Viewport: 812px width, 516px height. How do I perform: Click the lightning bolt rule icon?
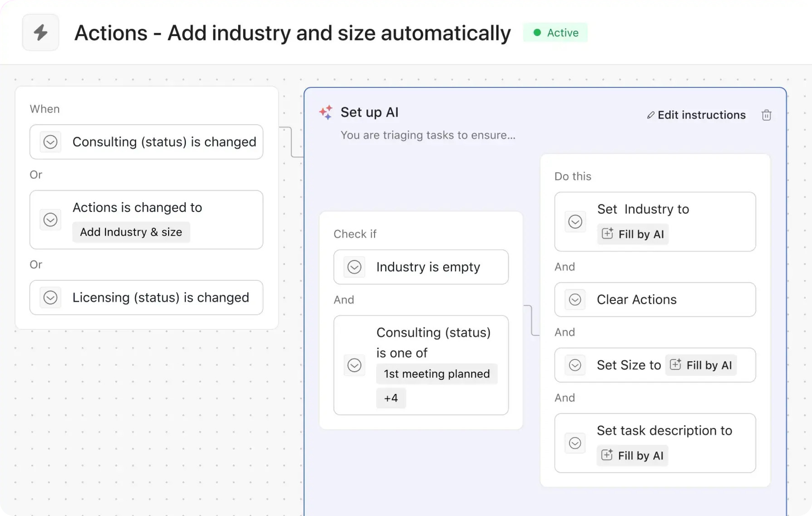pyautogui.click(x=40, y=33)
